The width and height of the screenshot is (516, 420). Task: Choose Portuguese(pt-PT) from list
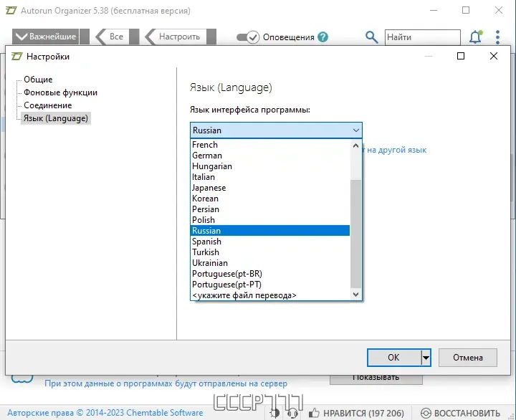coord(270,285)
